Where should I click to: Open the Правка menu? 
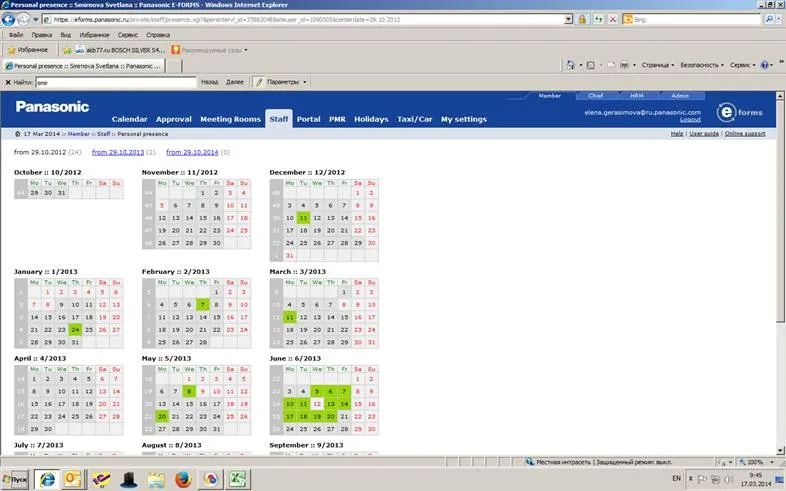coord(42,35)
